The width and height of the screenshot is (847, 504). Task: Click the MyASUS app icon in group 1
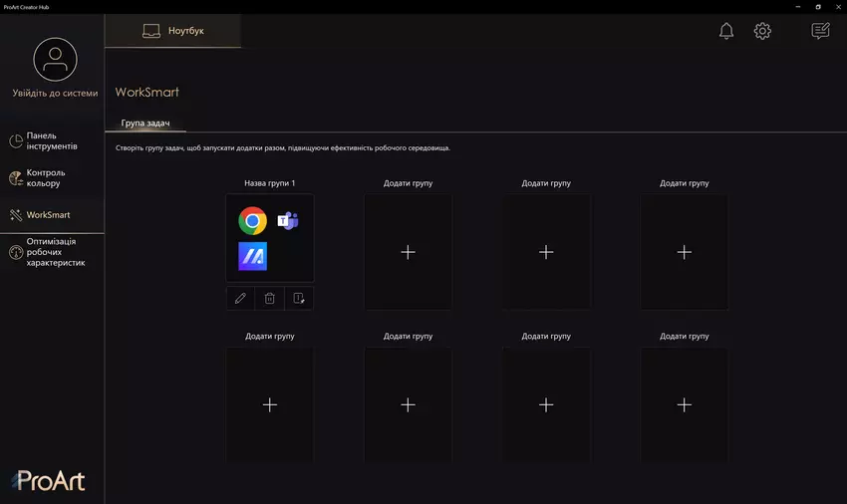[252, 256]
